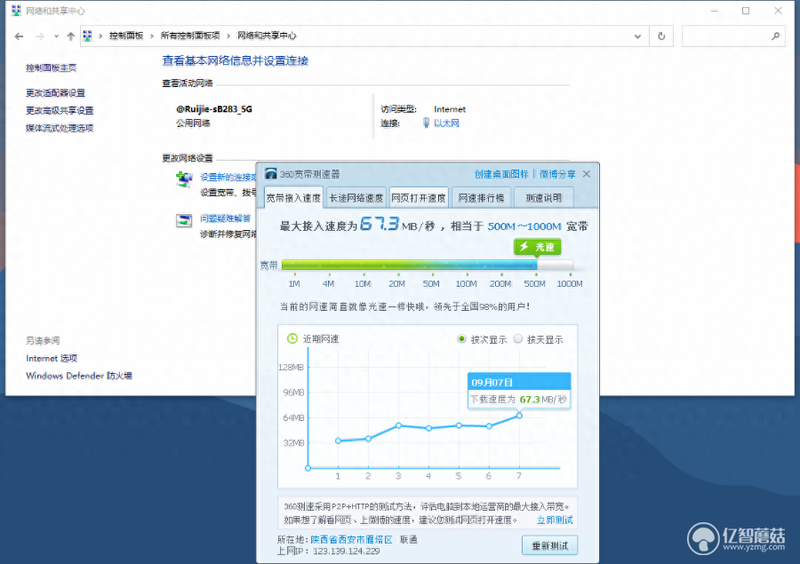Switch to 测速说明 tab

coord(543,198)
